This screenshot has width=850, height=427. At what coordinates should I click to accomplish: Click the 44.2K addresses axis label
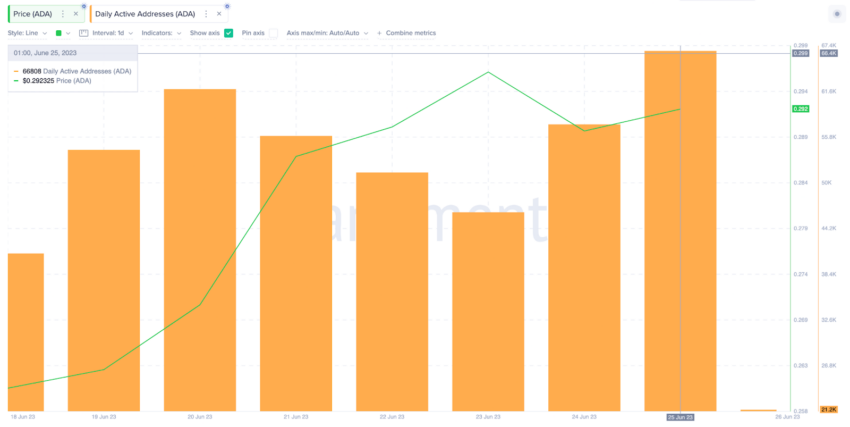[x=829, y=229]
